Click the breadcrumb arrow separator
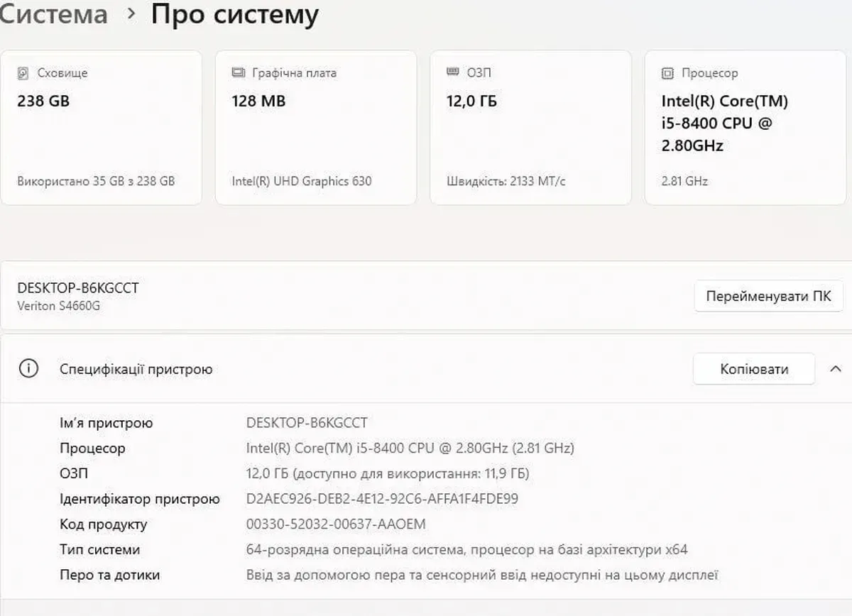852x616 pixels. click(131, 14)
